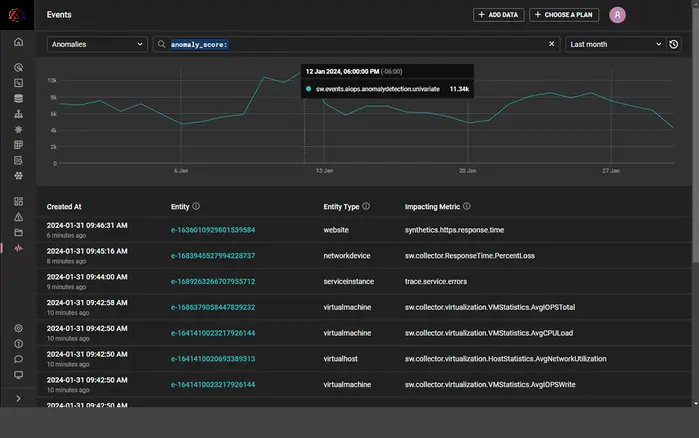Open the database sidebar icon

pyautogui.click(x=18, y=98)
